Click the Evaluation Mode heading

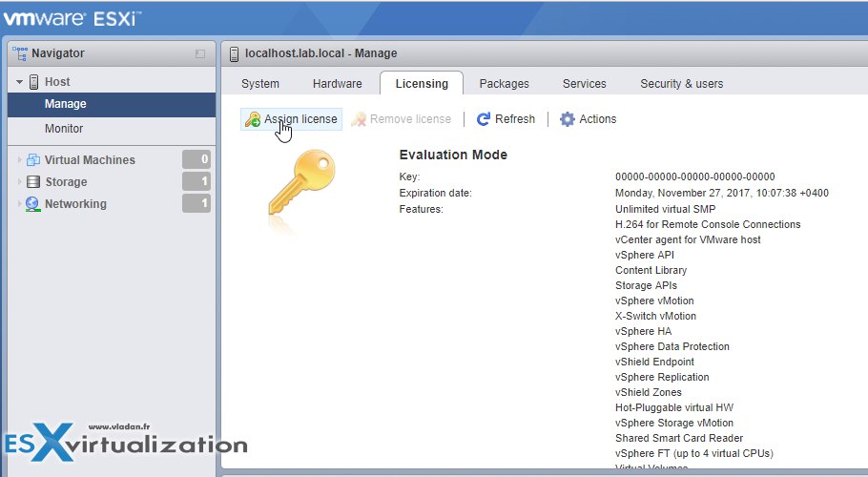pos(453,155)
